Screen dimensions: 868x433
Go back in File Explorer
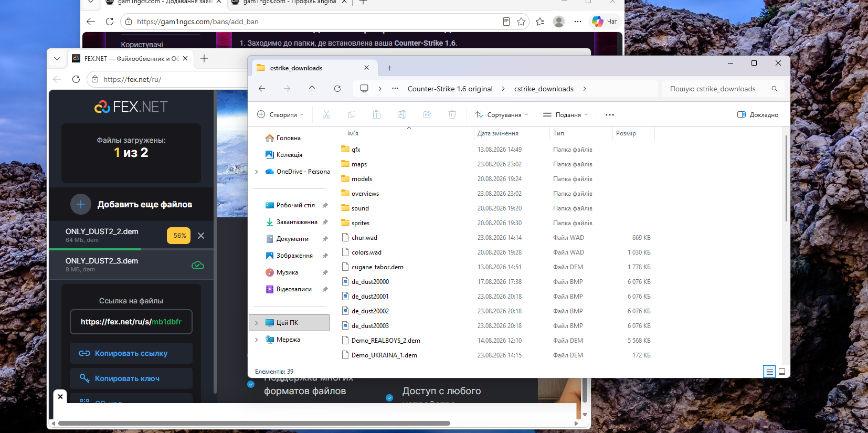coord(262,89)
